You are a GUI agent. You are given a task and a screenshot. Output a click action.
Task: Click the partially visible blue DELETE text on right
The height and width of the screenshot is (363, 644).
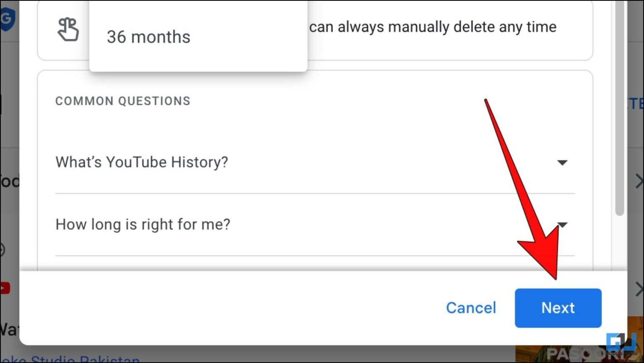639,102
